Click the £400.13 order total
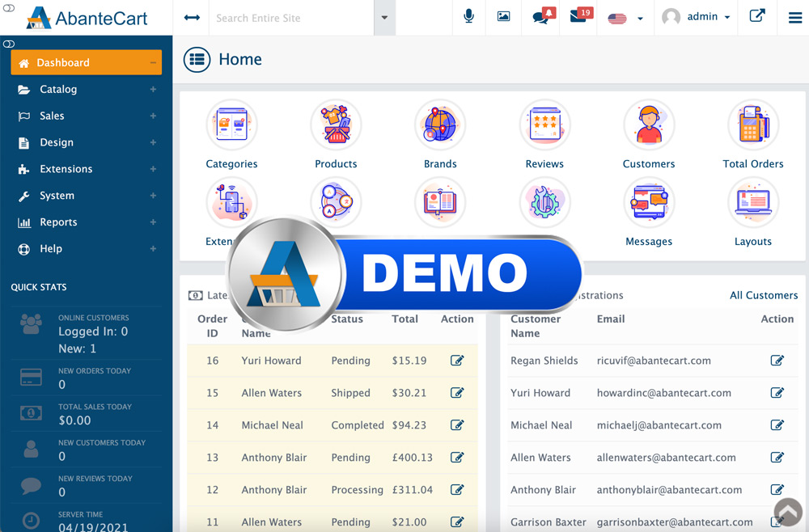Image resolution: width=809 pixels, height=532 pixels. coord(413,458)
